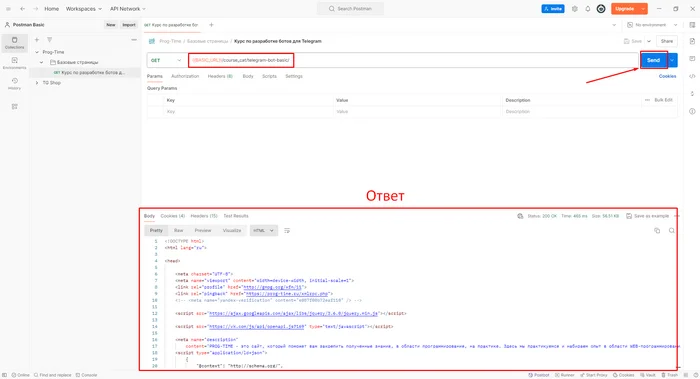The height and width of the screenshot is (379, 700).
Task: Open the Save options dropdown arrow
Action: (x=649, y=41)
